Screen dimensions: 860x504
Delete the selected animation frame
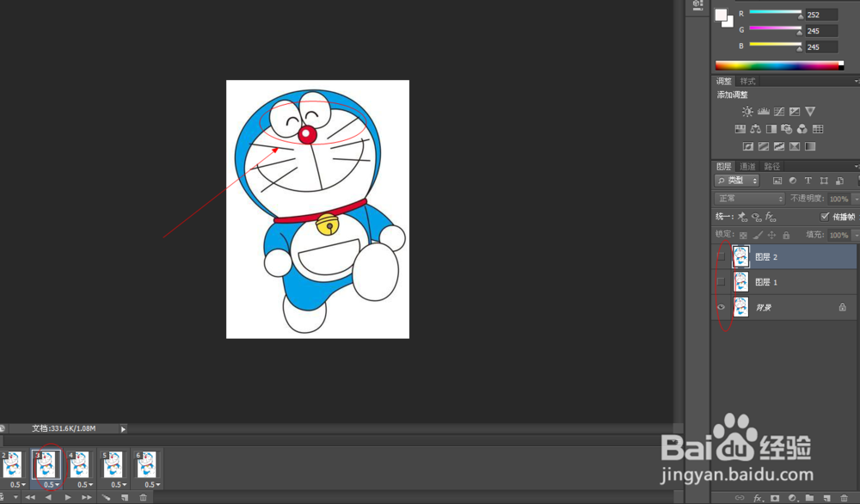143,497
